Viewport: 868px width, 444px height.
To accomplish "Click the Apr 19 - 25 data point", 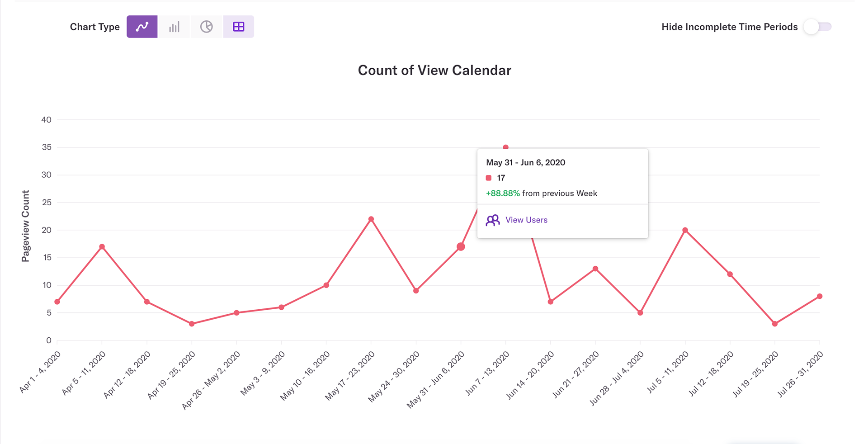I will pos(192,324).
